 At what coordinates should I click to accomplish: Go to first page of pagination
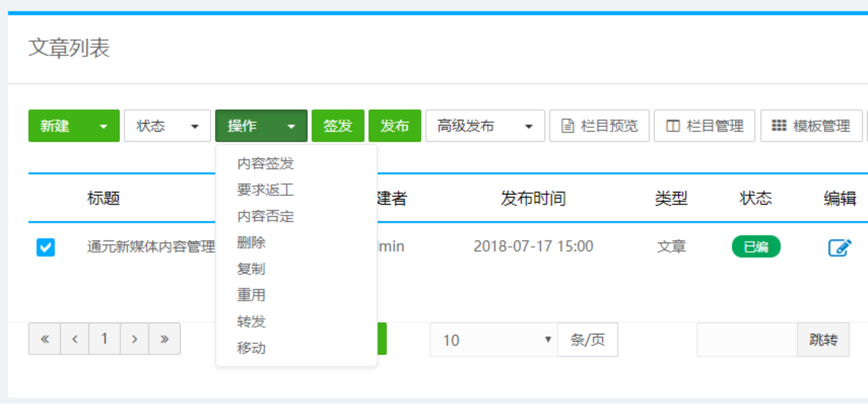tap(45, 339)
